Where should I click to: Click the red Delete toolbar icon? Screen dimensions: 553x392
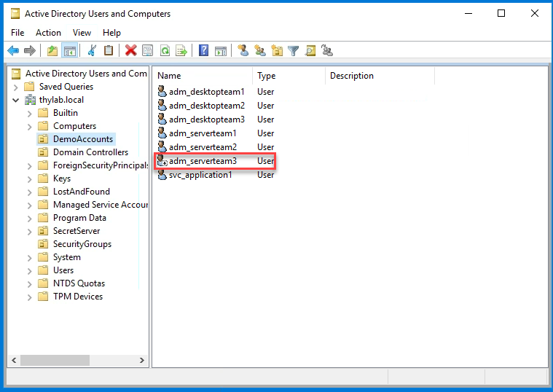coord(130,50)
